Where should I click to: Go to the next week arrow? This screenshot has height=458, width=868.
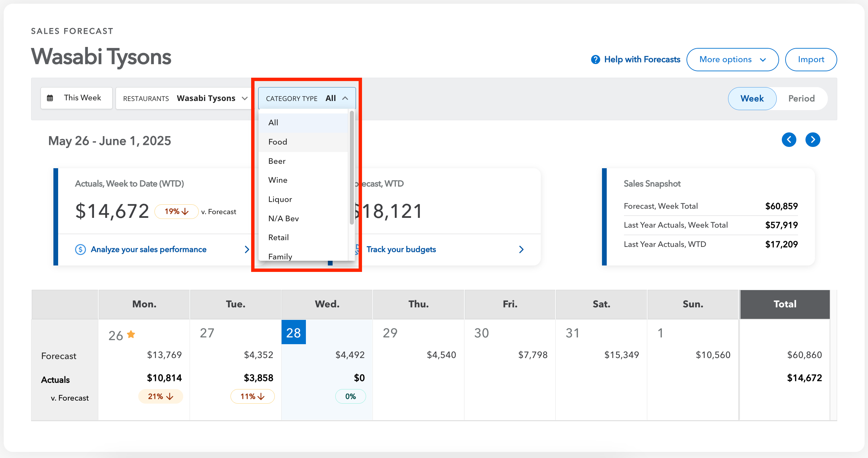pos(813,139)
